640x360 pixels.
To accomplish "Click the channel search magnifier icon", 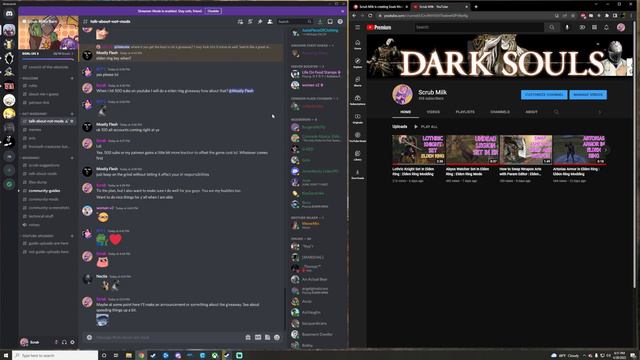I will click(x=556, y=112).
